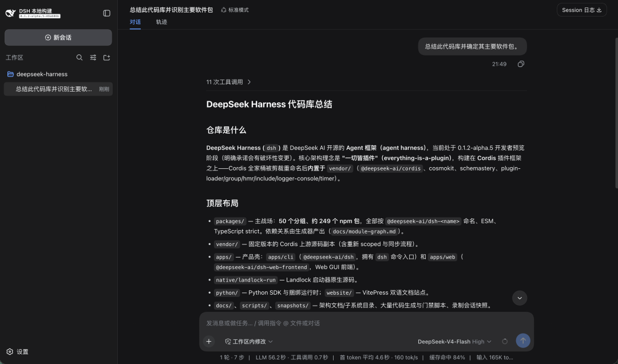
Task: Open the 工作区内修改 permission dropdown
Action: 249,342
